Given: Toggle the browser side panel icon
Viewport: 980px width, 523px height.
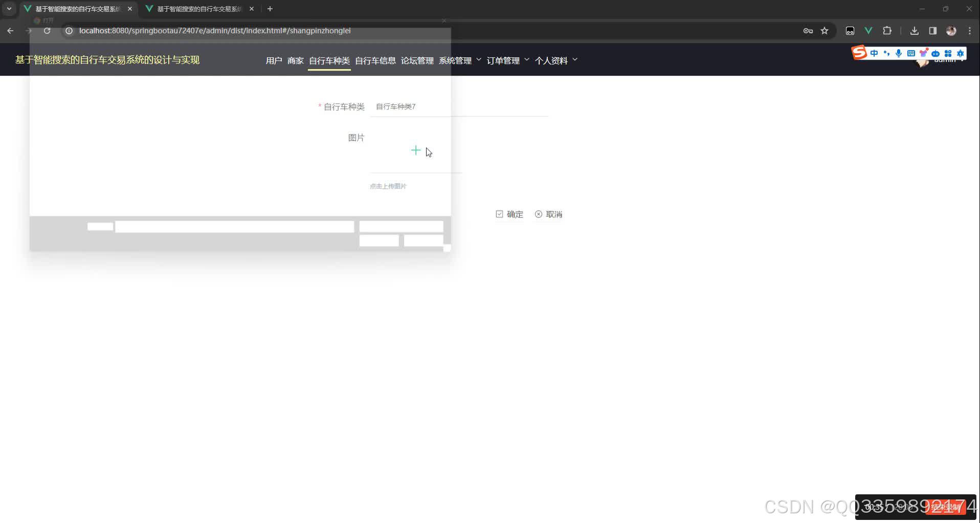Looking at the screenshot, I should [x=933, y=31].
